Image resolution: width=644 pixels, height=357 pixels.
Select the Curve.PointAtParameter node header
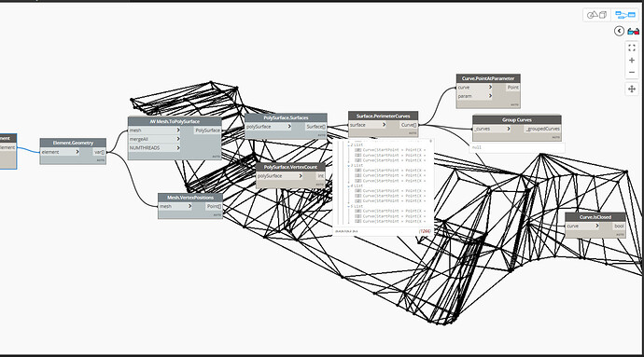coord(488,78)
